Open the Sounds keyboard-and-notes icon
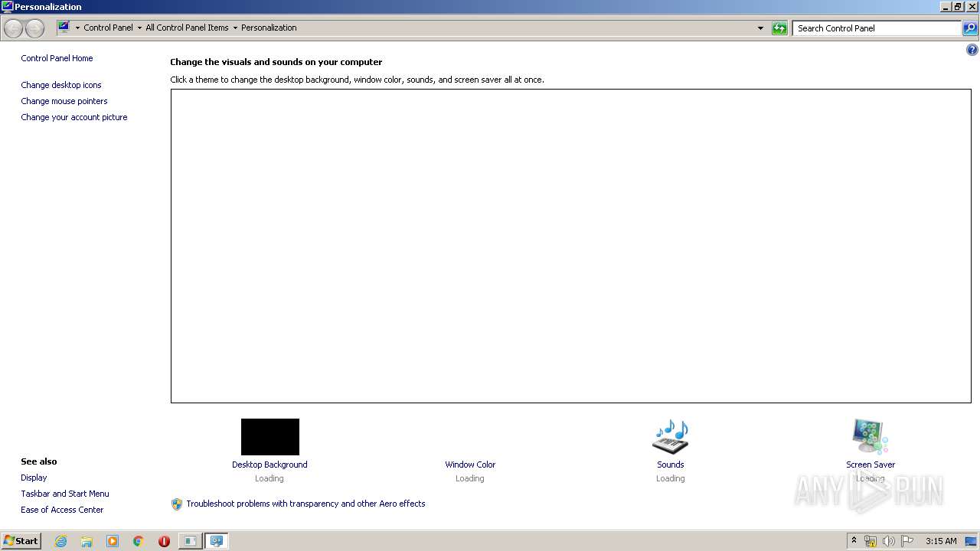The height and width of the screenshot is (551, 980). [670, 437]
